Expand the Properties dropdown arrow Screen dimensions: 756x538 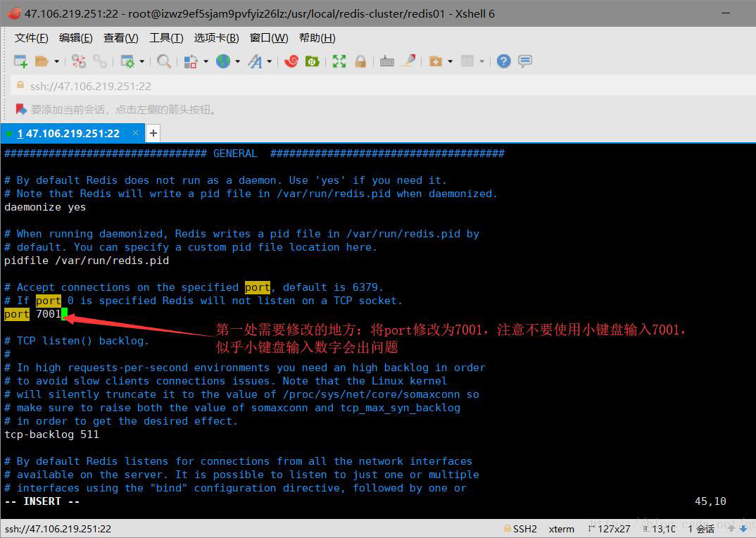pos(141,61)
